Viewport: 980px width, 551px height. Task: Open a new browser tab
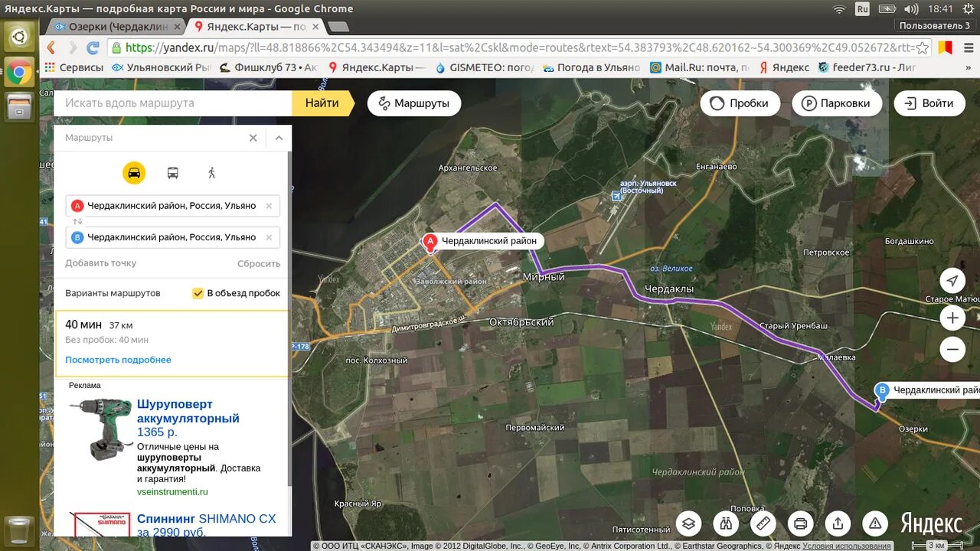click(x=338, y=26)
